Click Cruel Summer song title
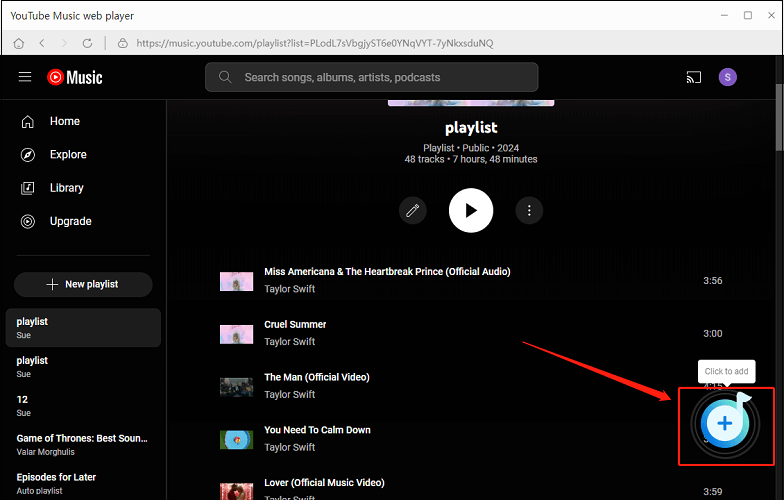The image size is (784, 500). click(x=295, y=324)
